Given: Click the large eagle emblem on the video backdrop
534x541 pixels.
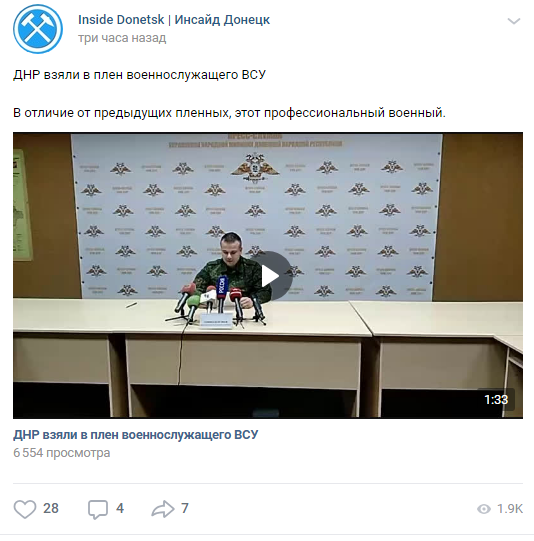Looking at the screenshot, I should point(255,168).
